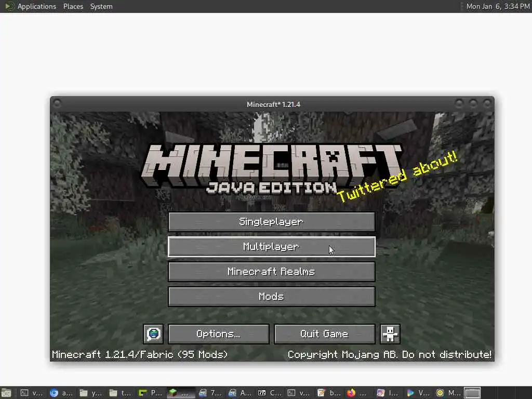Switch to file manager taskbar entry 't...'
532x399 pixels.
[121, 393]
